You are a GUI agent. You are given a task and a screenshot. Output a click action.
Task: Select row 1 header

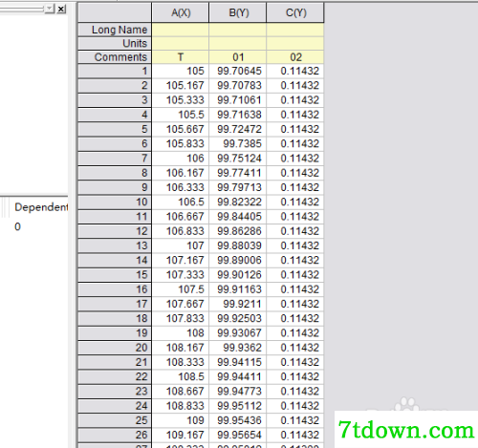pyautogui.click(x=115, y=71)
